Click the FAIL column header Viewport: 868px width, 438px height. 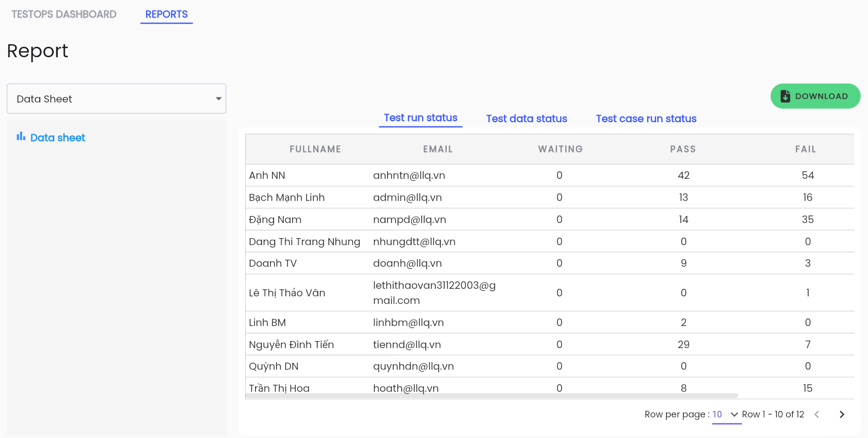tap(805, 149)
